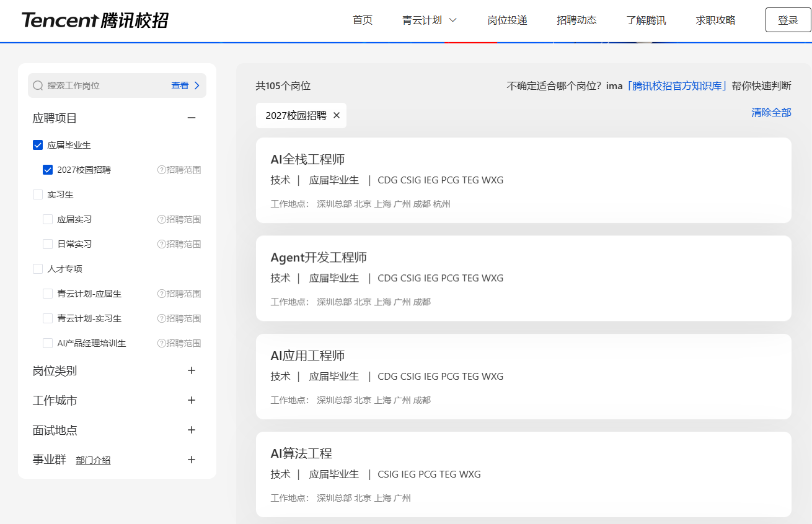
Task: Open 求职攻略 in the navigation
Action: click(x=715, y=20)
